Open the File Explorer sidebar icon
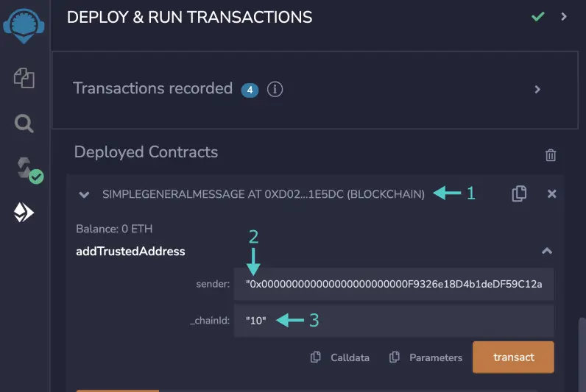The width and height of the screenshot is (586, 392). [x=24, y=78]
